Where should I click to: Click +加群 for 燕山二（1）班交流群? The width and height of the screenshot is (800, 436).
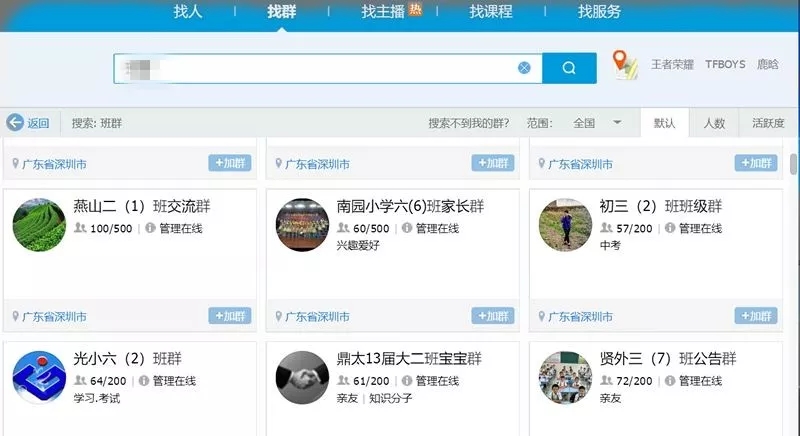click(x=230, y=316)
